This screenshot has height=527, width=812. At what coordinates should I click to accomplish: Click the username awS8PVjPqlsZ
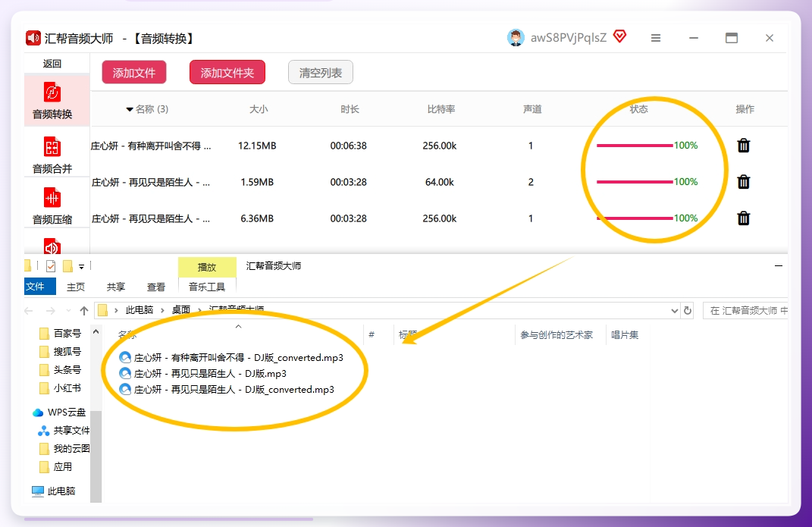(568, 38)
